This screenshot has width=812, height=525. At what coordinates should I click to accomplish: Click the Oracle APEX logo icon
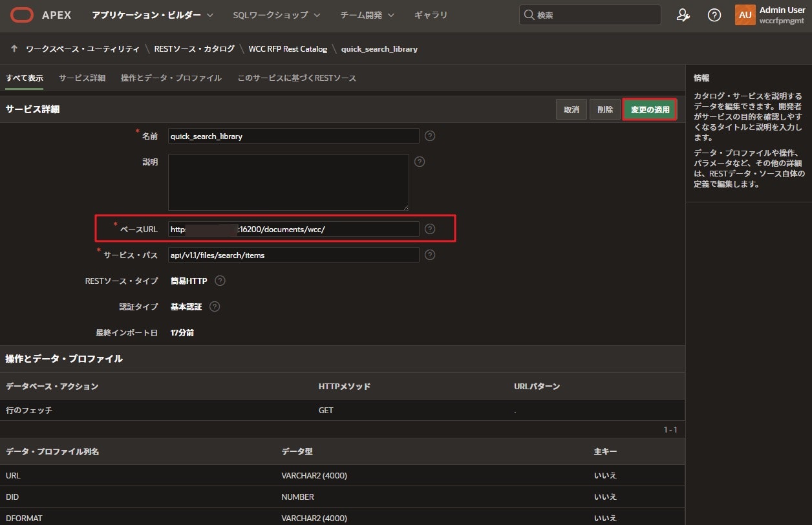pos(21,15)
